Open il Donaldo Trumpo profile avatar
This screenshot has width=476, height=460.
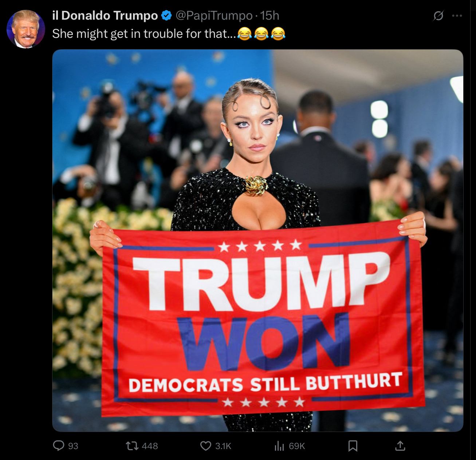coord(25,29)
